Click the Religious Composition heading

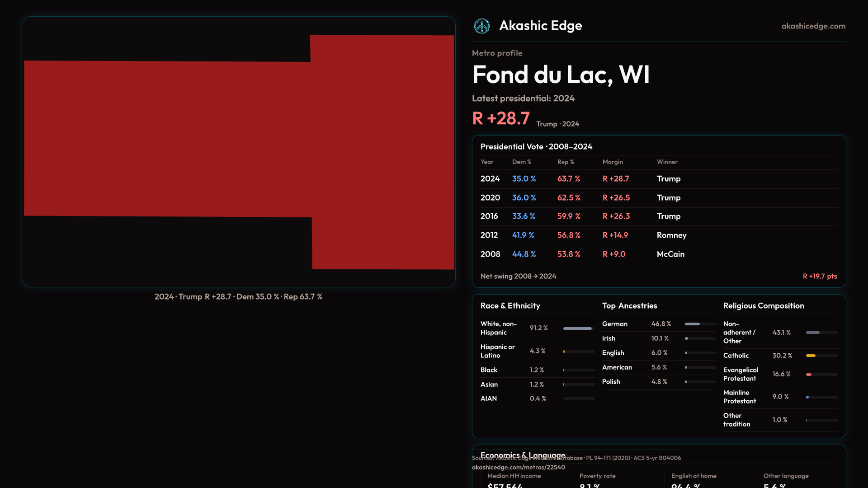[763, 306]
